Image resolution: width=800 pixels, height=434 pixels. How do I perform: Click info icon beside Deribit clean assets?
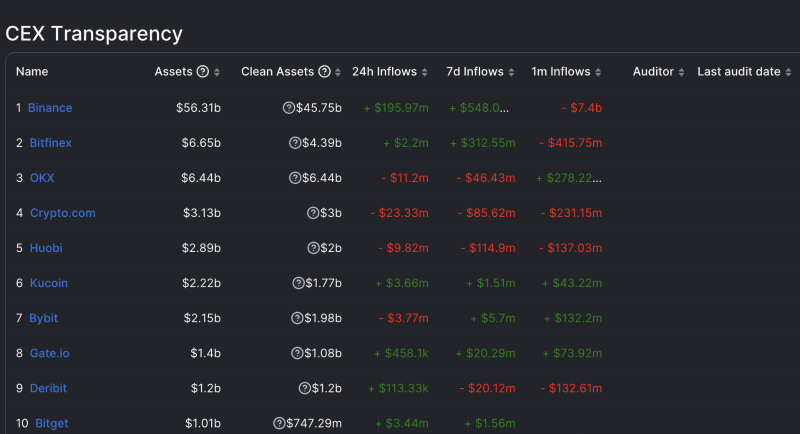pyautogui.click(x=304, y=388)
